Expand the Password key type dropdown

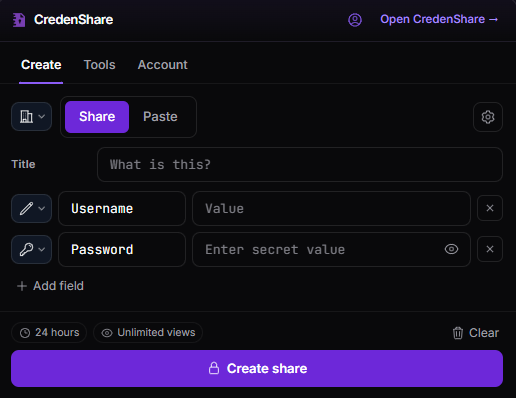[32, 249]
